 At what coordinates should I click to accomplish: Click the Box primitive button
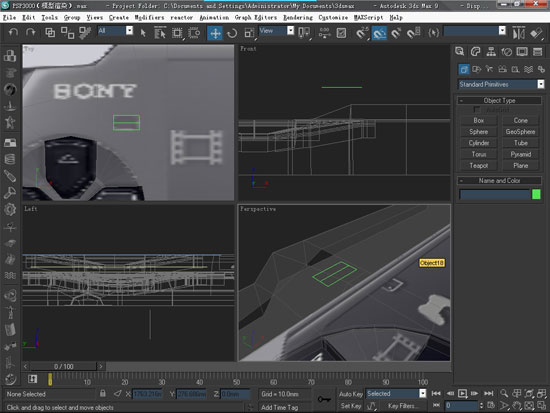pyautogui.click(x=478, y=120)
